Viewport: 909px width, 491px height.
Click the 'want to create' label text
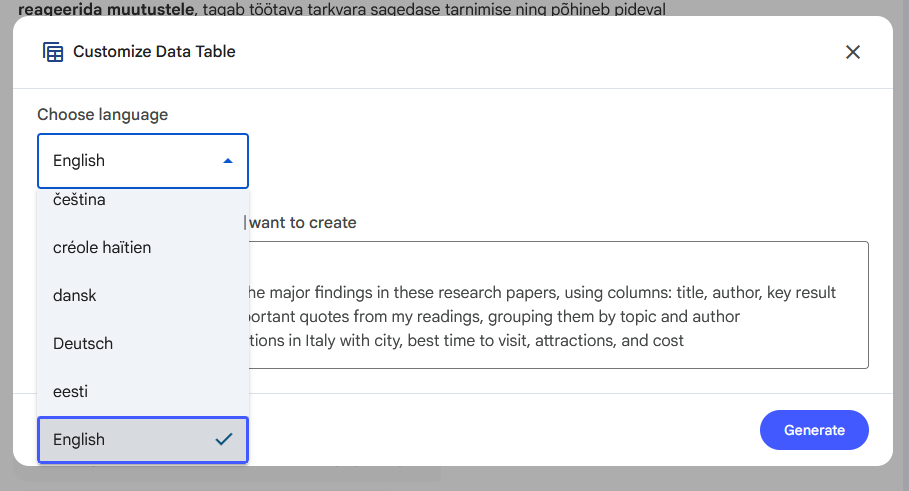pos(303,222)
